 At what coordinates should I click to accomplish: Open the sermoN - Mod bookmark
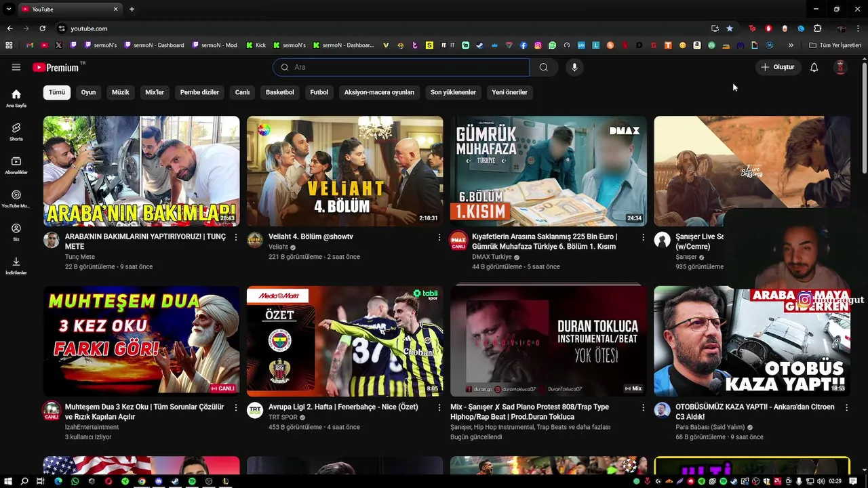tap(215, 45)
